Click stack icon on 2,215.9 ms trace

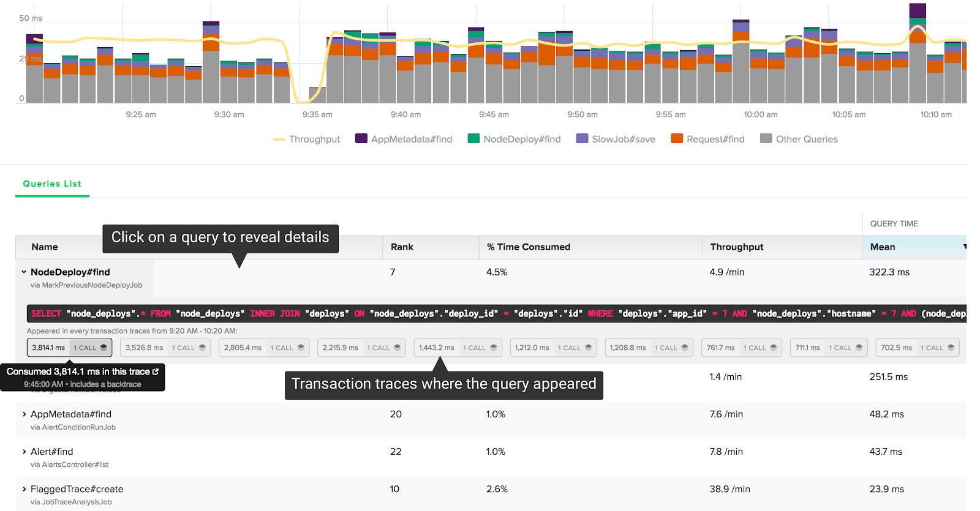(x=397, y=348)
